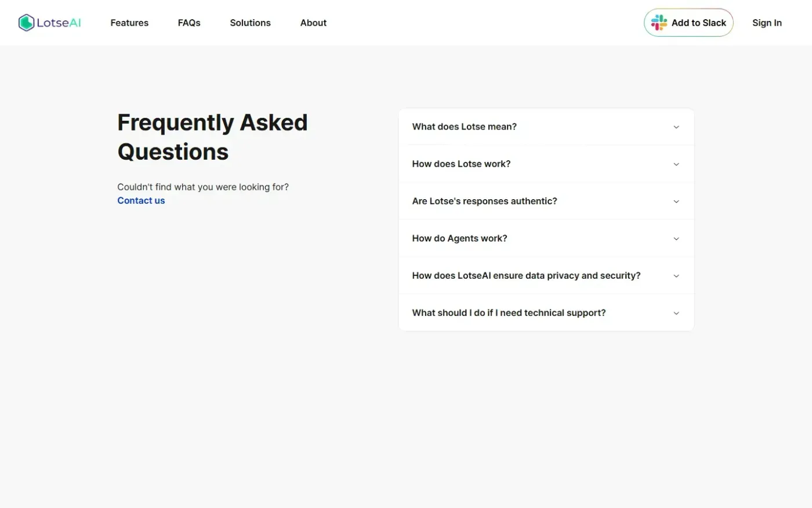Screen dimensions: 812x508
Task: Select question text 'How do Agents work?'
Action: (459, 238)
